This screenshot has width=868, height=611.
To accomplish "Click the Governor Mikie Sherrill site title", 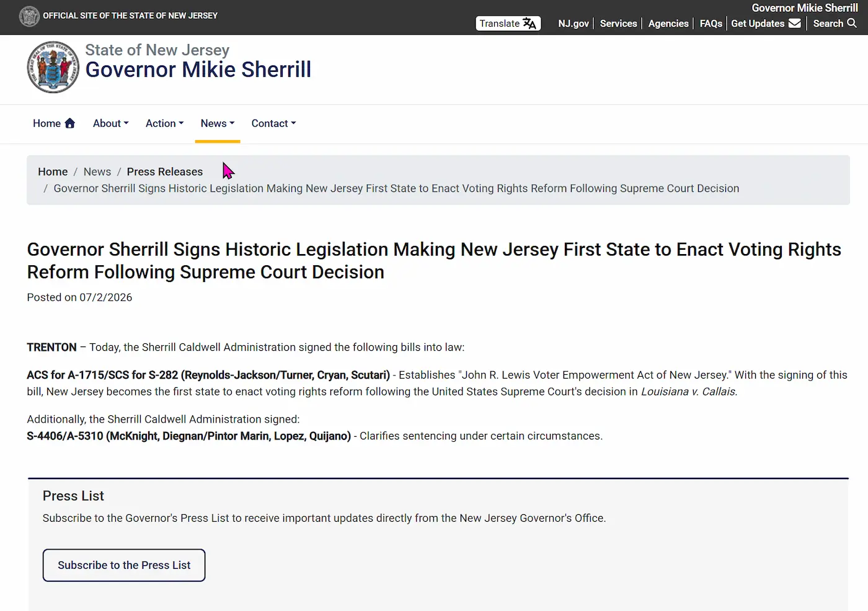I will click(198, 69).
